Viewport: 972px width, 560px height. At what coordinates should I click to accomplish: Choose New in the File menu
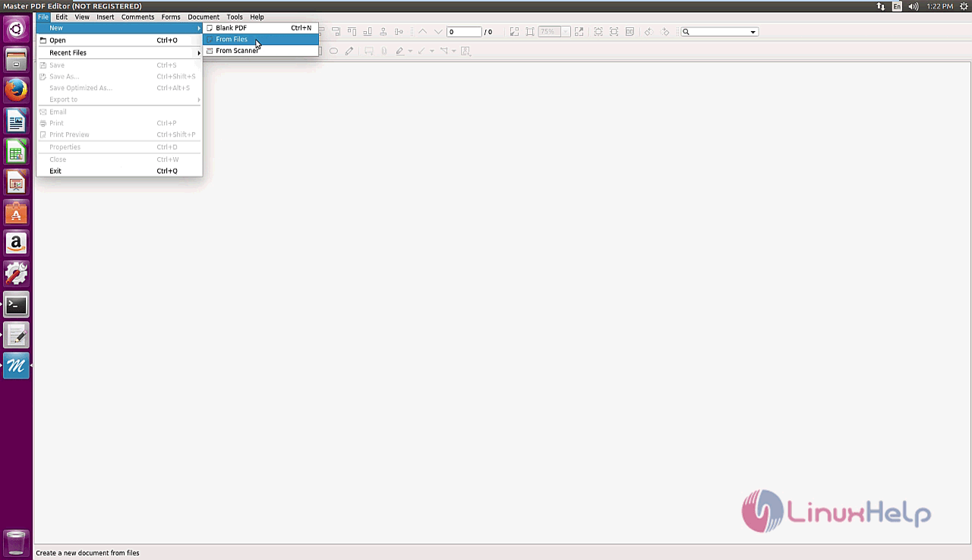click(x=119, y=28)
